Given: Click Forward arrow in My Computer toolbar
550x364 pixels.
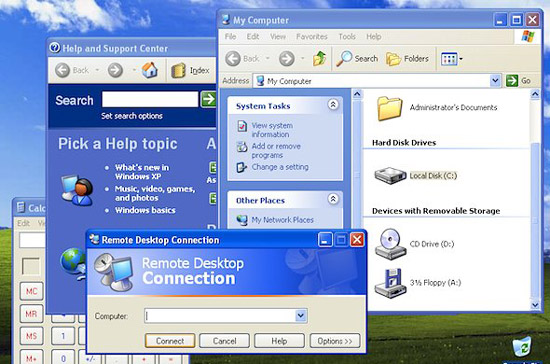Looking at the screenshot, I should (x=287, y=59).
